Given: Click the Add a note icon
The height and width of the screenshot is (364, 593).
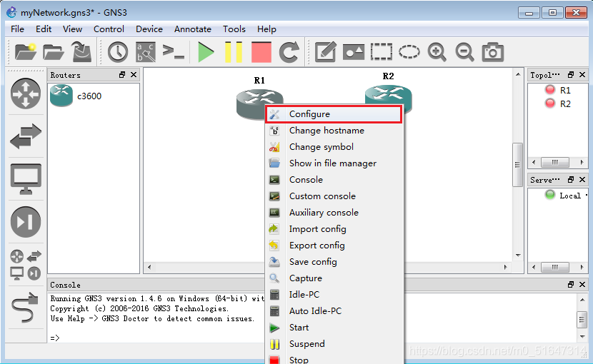Looking at the screenshot, I should 326,52.
